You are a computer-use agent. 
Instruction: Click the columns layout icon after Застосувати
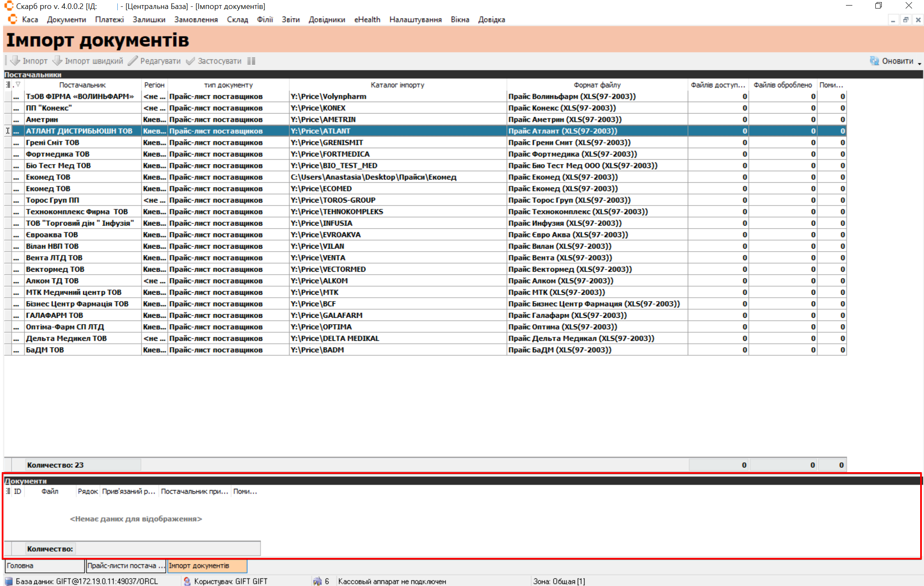(251, 61)
